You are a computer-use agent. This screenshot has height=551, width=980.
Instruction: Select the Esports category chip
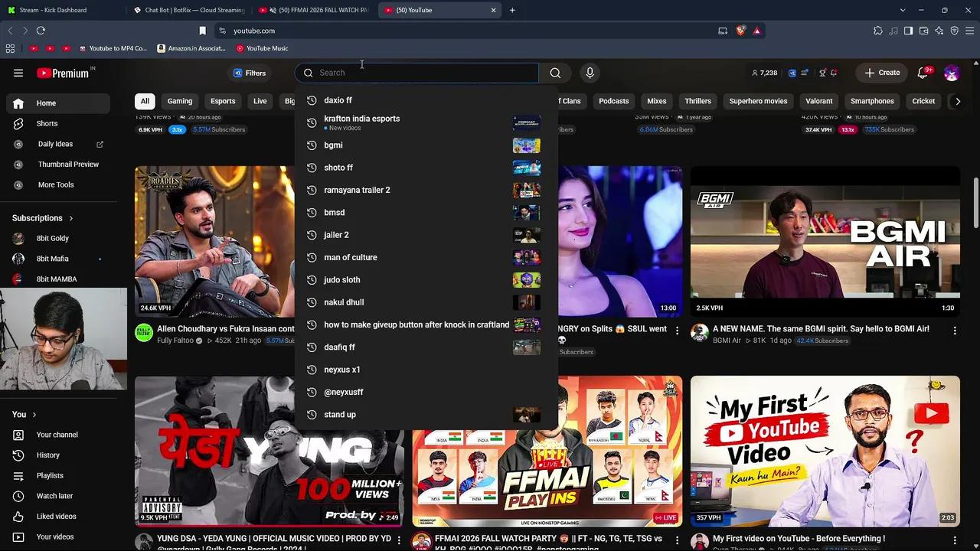[x=223, y=101]
